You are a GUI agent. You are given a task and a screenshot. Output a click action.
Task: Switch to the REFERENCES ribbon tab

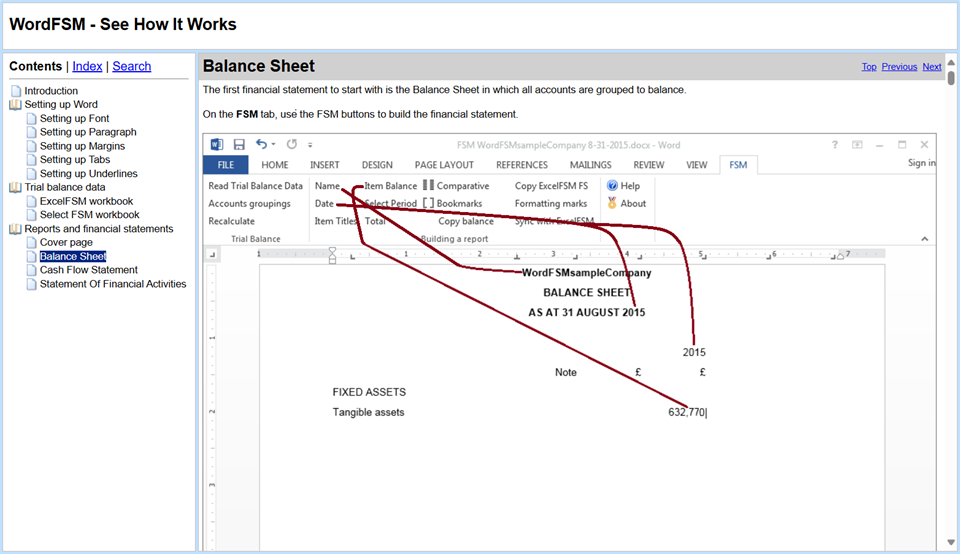pyautogui.click(x=522, y=165)
